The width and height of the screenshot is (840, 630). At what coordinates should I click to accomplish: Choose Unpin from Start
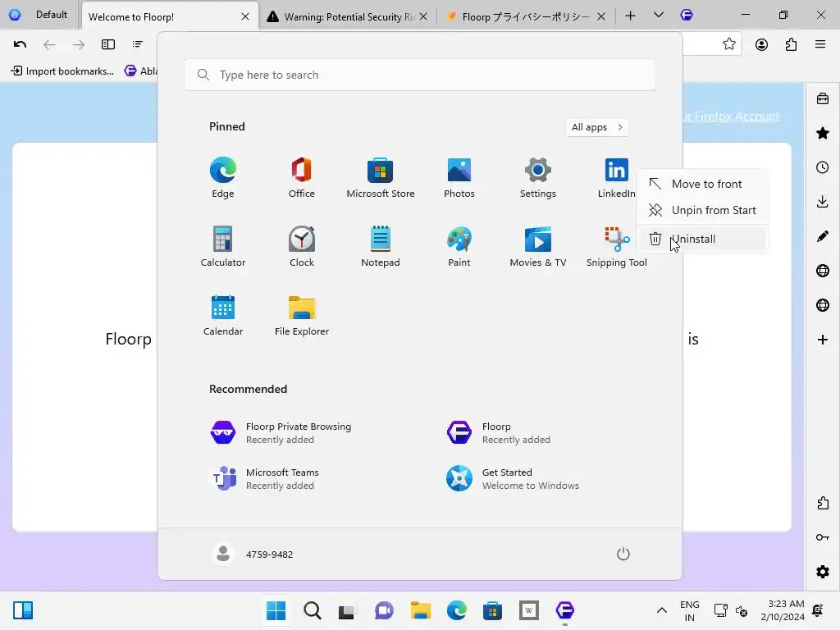click(702, 210)
